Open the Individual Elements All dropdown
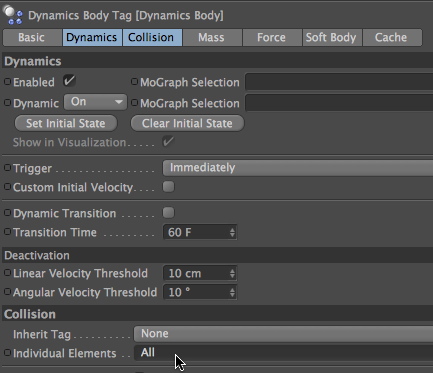Viewport: 433px width, 373px height. point(283,353)
